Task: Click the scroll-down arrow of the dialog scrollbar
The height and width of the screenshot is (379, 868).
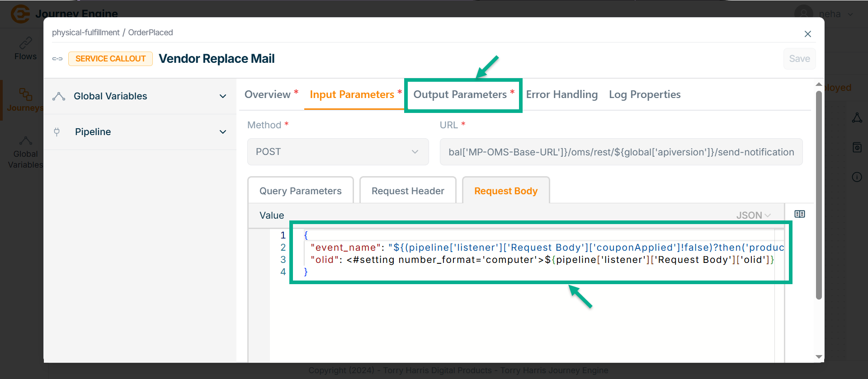Action: tap(818, 357)
